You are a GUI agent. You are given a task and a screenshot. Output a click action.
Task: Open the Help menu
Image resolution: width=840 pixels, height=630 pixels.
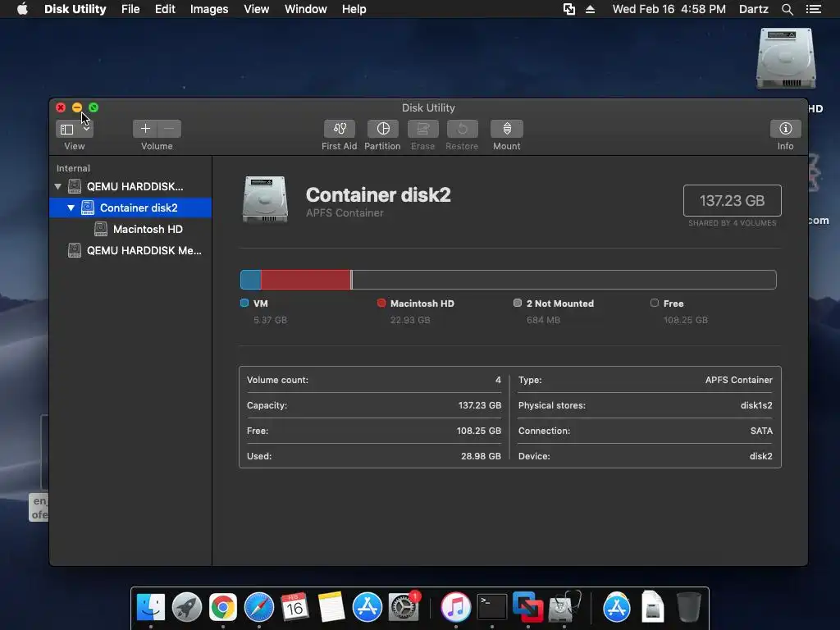tap(354, 9)
